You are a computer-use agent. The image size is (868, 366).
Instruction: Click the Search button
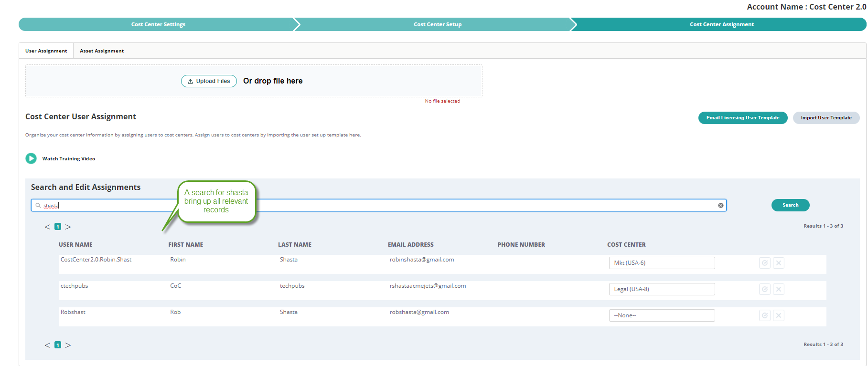(x=790, y=205)
